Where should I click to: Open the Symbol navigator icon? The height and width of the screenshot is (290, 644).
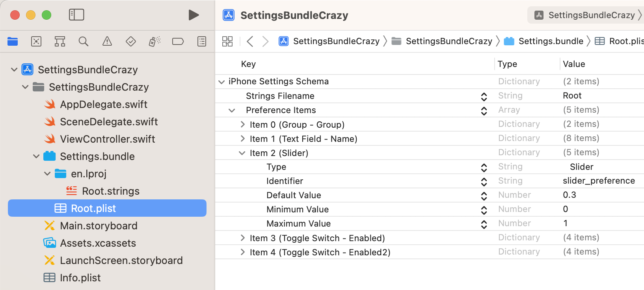click(60, 41)
